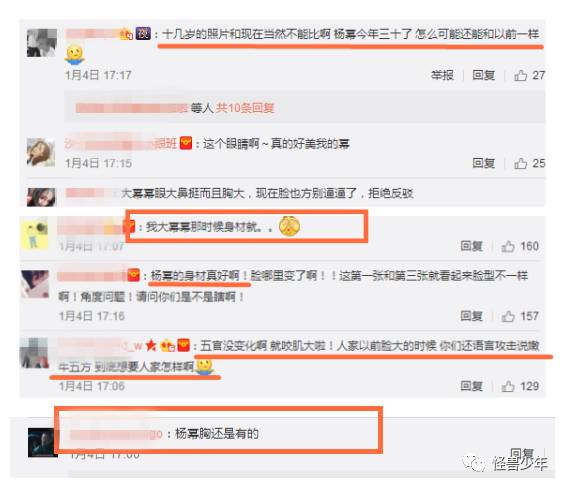Click red star badge in 五官没变化 comment
This screenshot has width=565, height=488.
(x=151, y=345)
